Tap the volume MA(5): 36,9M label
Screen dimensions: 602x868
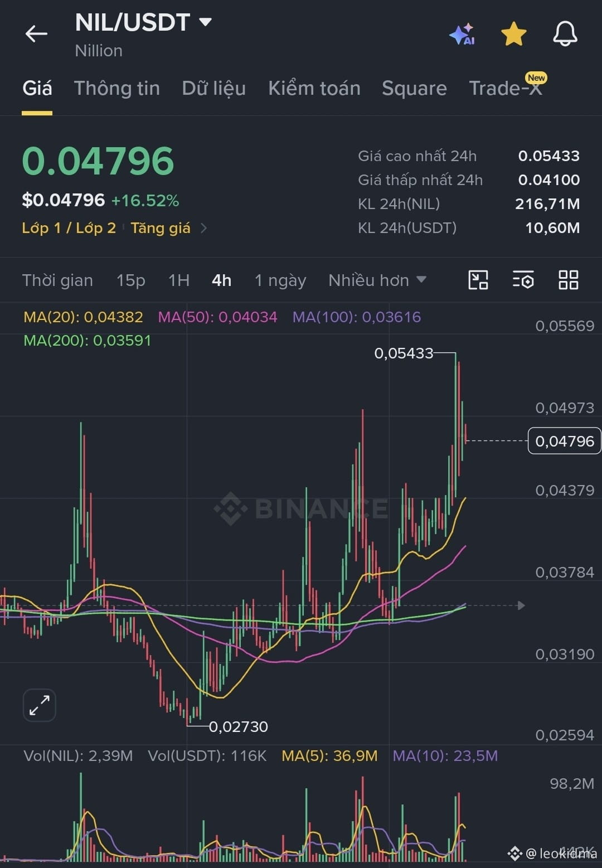[x=329, y=756]
